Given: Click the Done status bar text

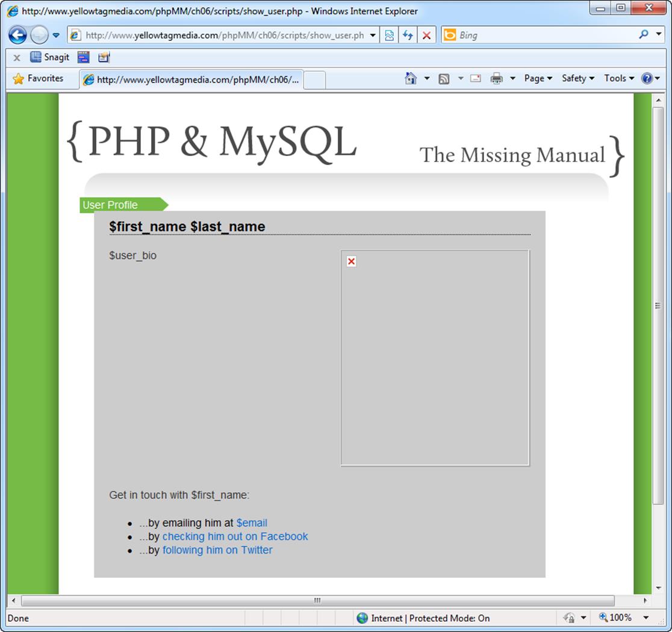Looking at the screenshot, I should coord(19,618).
